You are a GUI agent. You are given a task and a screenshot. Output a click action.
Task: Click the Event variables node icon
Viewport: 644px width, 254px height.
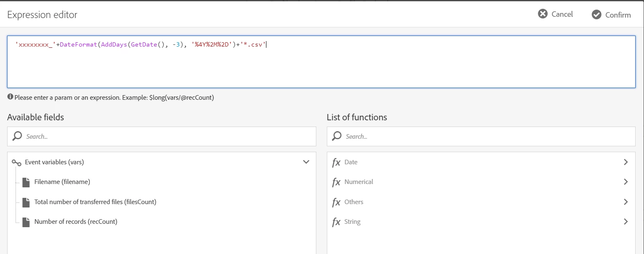point(16,162)
